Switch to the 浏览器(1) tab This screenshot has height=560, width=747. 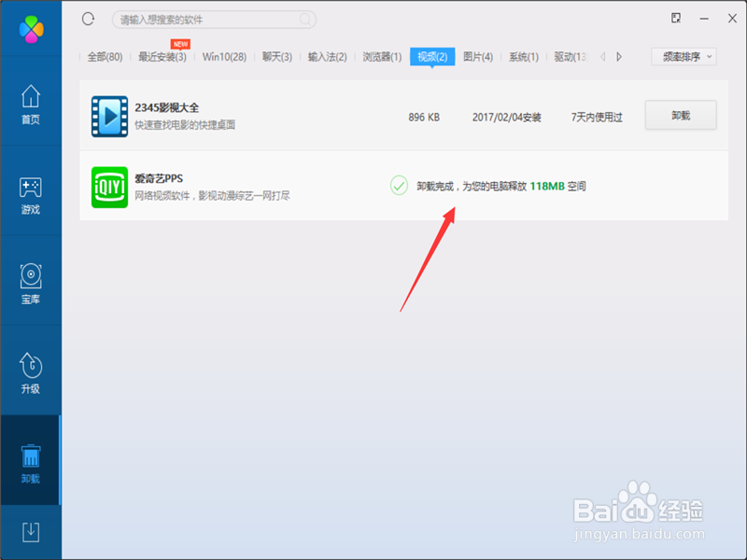(x=382, y=57)
